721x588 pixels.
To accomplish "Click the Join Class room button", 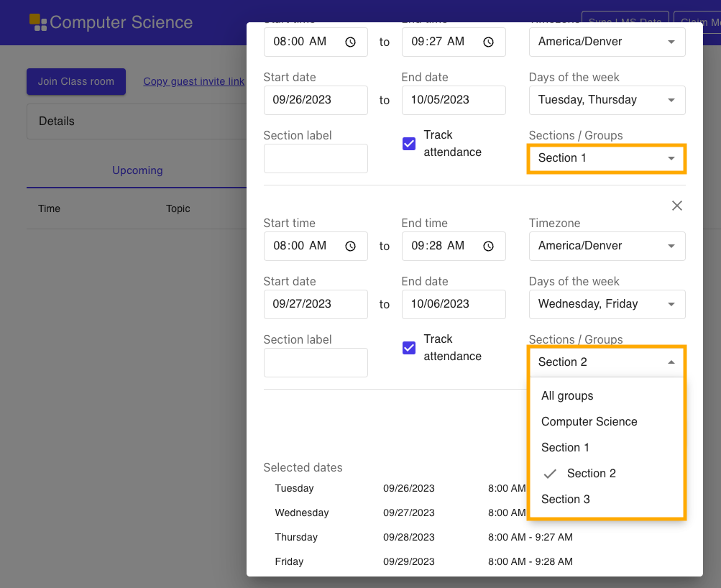I will pos(76,82).
